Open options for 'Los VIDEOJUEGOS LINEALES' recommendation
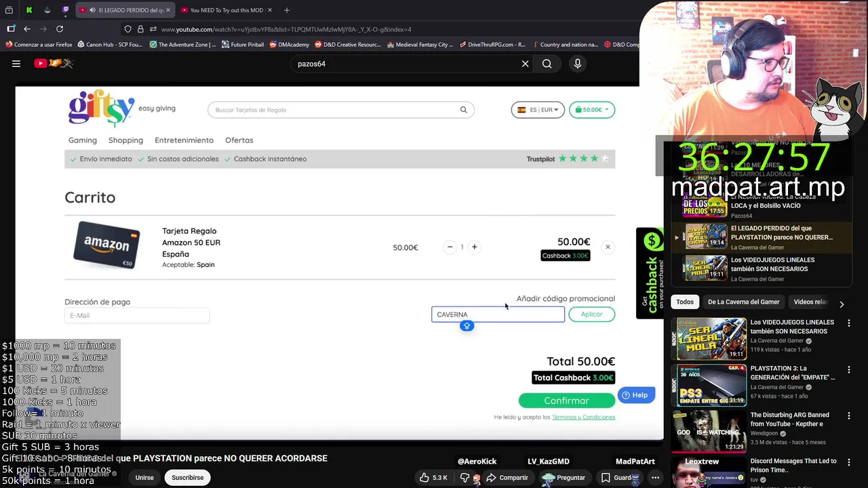 (849, 324)
